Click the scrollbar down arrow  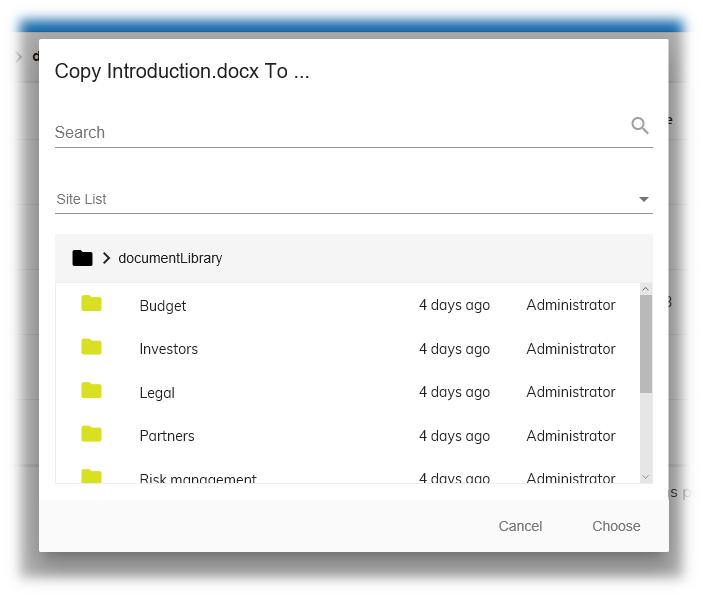646,477
